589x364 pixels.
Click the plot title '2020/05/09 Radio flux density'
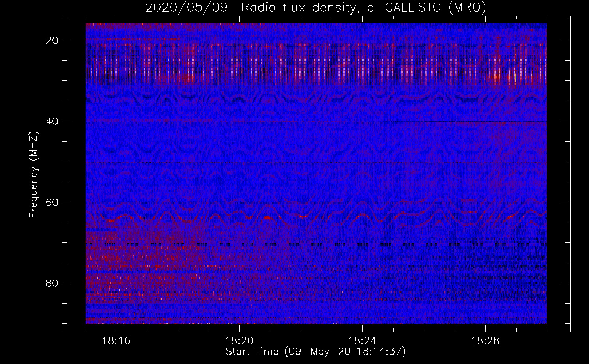316,8
